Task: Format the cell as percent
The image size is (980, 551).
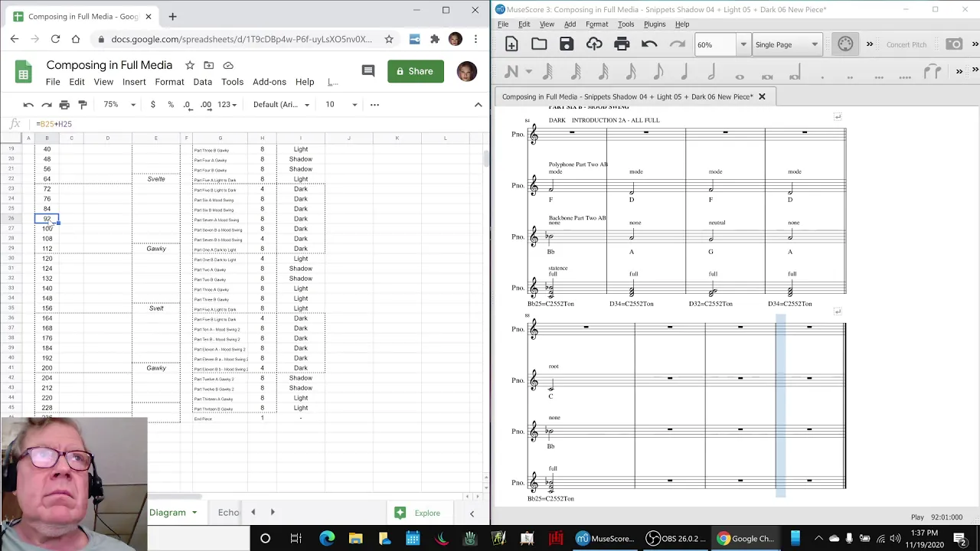Action: pos(171,104)
